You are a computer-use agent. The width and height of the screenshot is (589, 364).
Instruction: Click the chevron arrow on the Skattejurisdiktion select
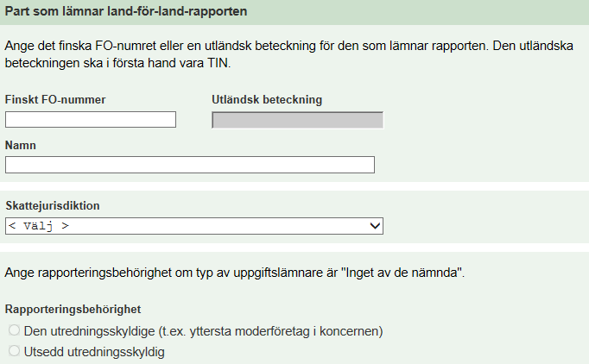click(x=375, y=226)
